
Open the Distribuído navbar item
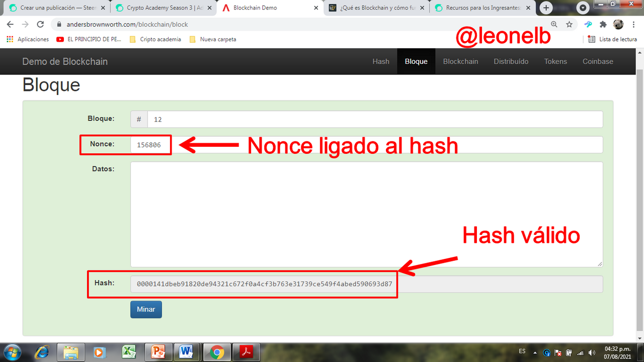click(x=511, y=61)
